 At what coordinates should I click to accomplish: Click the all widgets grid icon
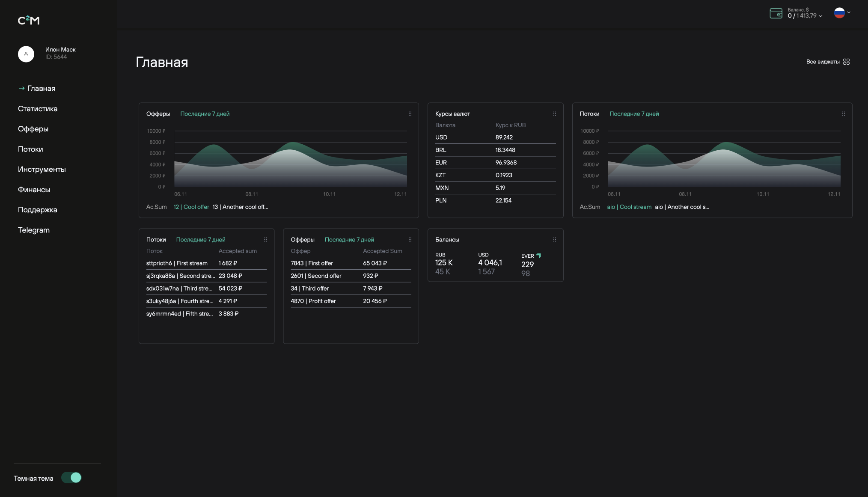846,62
